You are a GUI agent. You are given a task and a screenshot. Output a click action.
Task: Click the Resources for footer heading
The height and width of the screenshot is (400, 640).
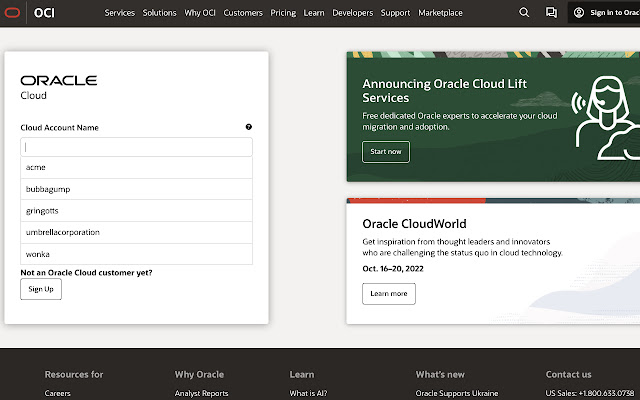[x=74, y=374]
